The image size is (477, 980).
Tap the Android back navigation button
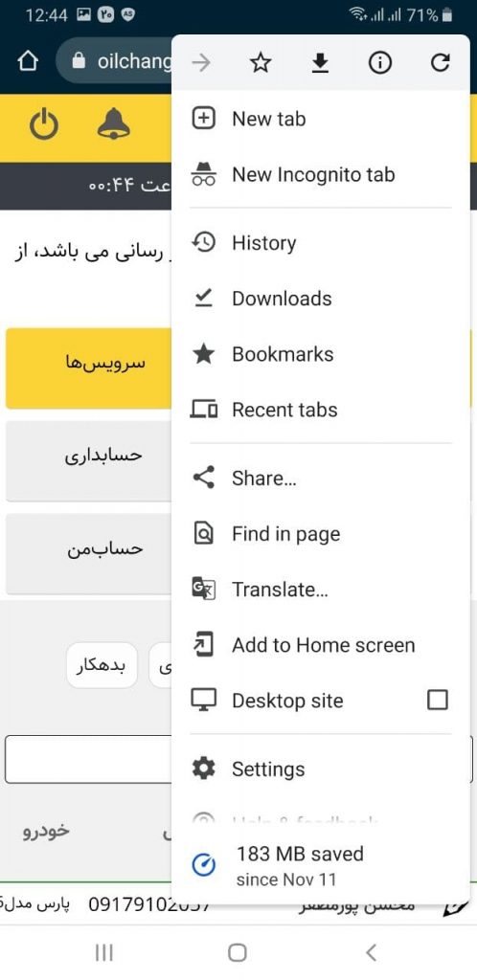[371, 952]
